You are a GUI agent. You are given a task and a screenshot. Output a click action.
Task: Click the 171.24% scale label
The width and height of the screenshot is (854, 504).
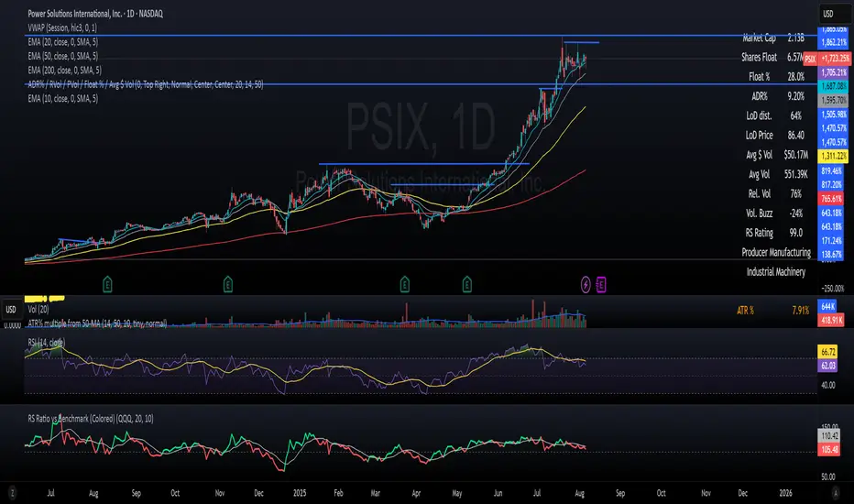[x=831, y=240]
